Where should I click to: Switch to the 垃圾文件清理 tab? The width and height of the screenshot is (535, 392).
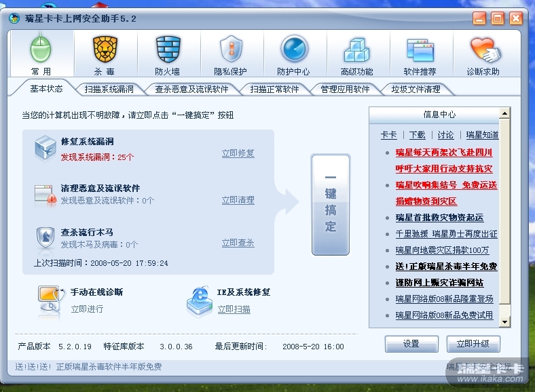pyautogui.click(x=416, y=90)
